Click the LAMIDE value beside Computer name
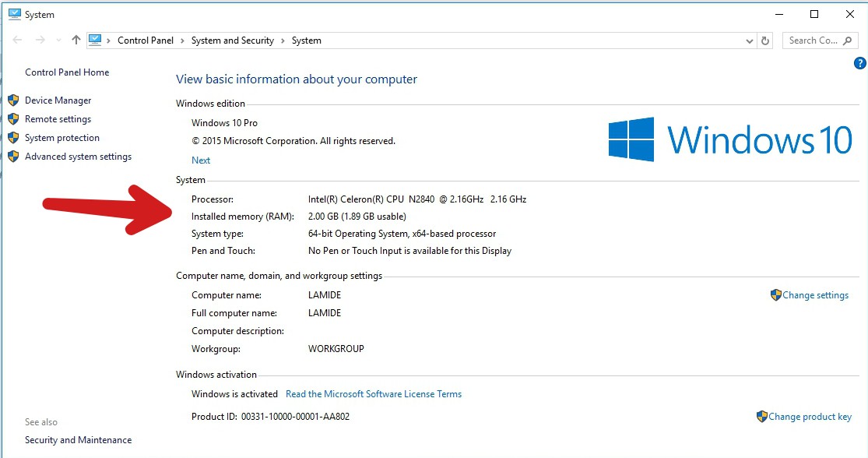The width and height of the screenshot is (868, 458). coord(325,295)
